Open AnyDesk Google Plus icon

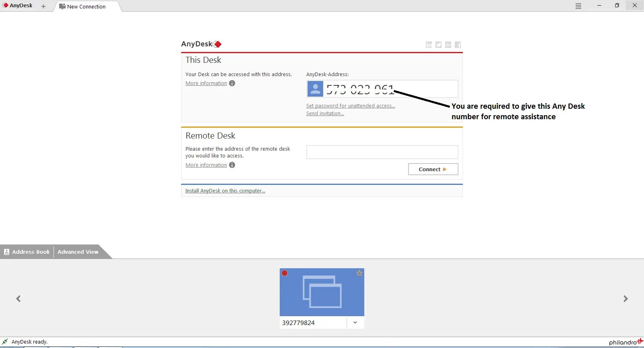(x=448, y=45)
